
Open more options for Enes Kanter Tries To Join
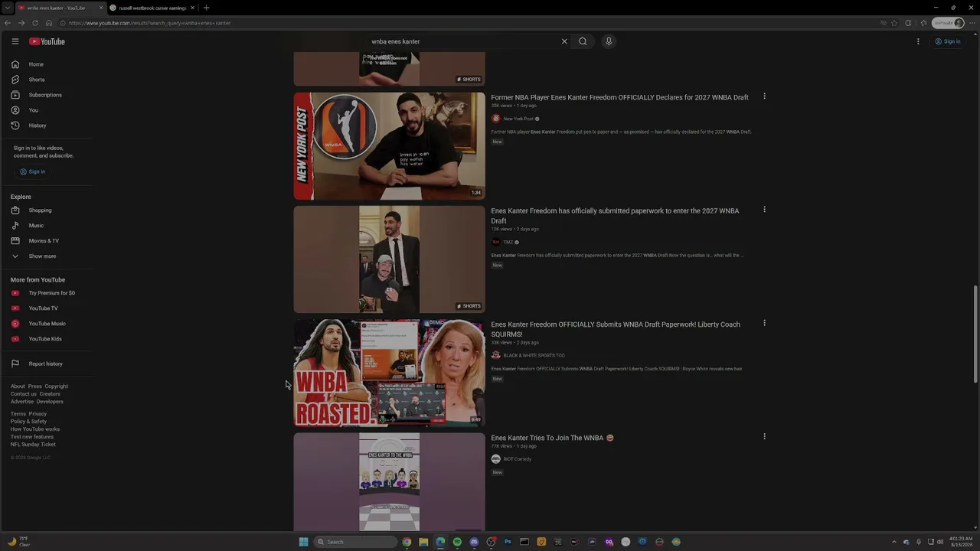tap(764, 436)
